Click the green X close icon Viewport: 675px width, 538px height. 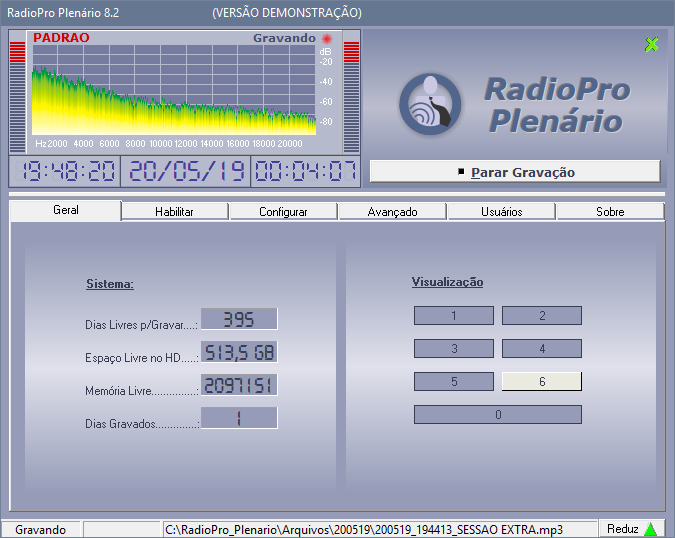[651, 44]
